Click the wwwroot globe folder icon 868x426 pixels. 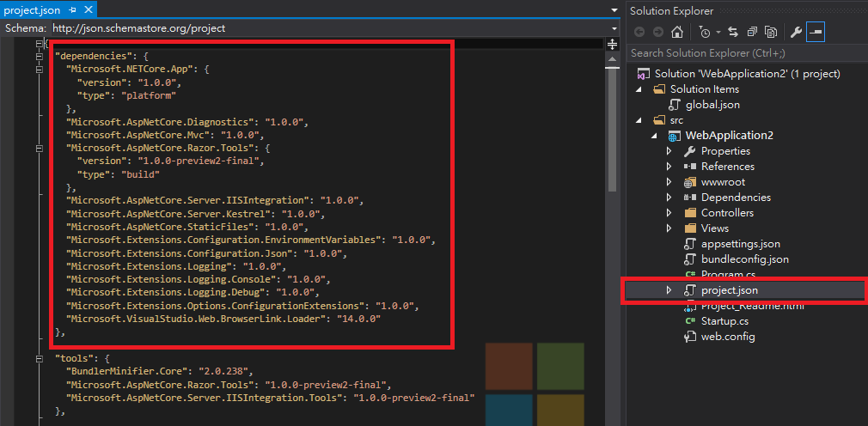click(x=690, y=182)
